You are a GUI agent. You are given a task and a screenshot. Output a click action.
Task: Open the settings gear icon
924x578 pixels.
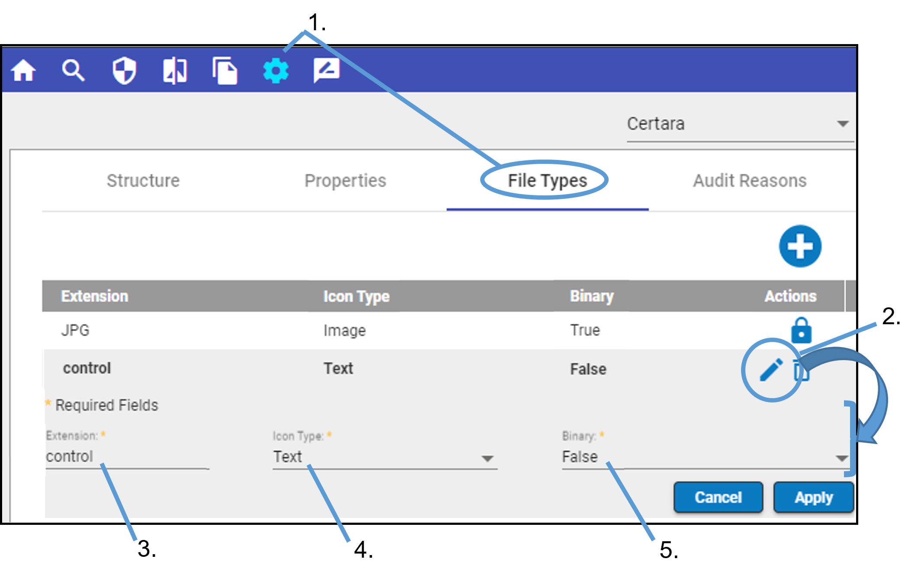pos(276,70)
